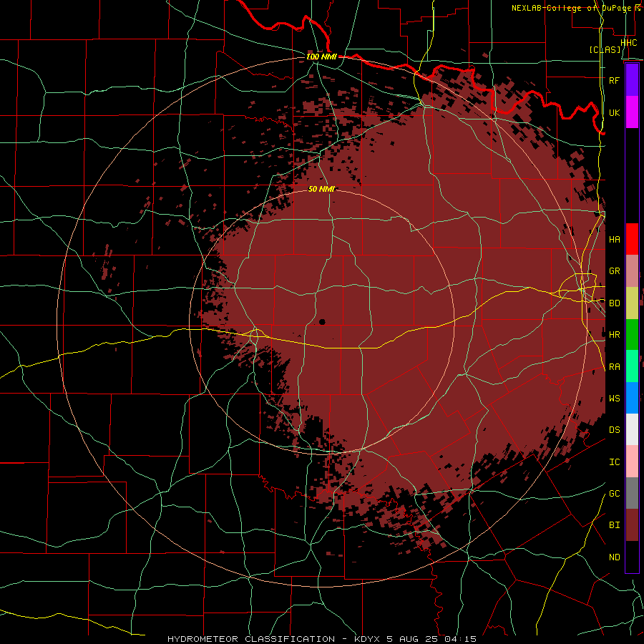Click the gray GC color swatch
The width and height of the screenshot is (644, 644).
click(x=632, y=493)
